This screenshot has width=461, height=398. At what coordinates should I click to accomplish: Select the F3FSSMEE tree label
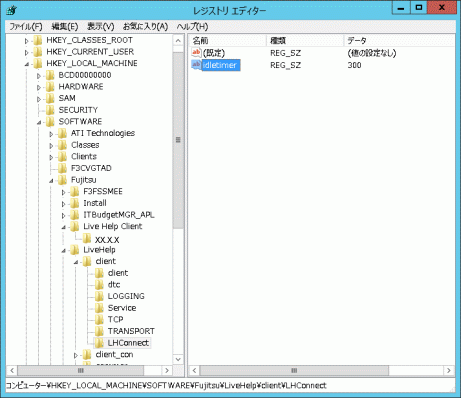click(103, 192)
